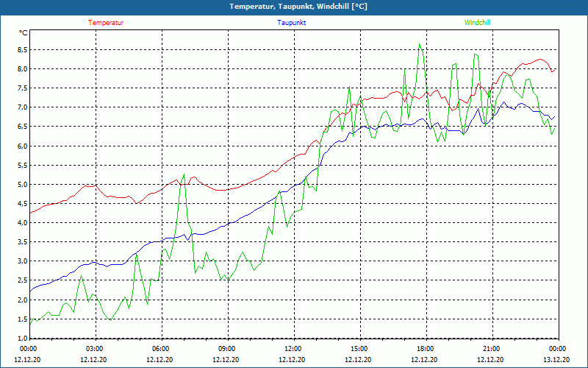Click the 21:00 time label
The image size is (588, 368).
491,349
